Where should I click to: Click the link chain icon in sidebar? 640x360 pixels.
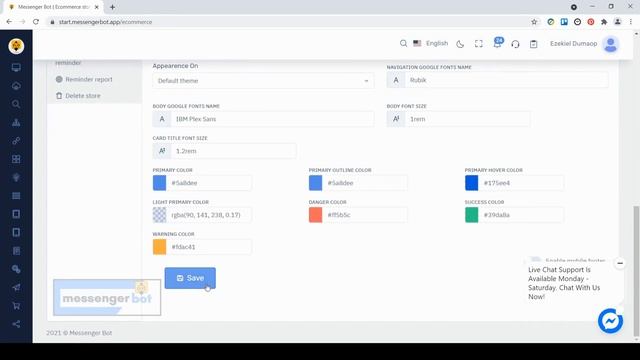coord(16,141)
